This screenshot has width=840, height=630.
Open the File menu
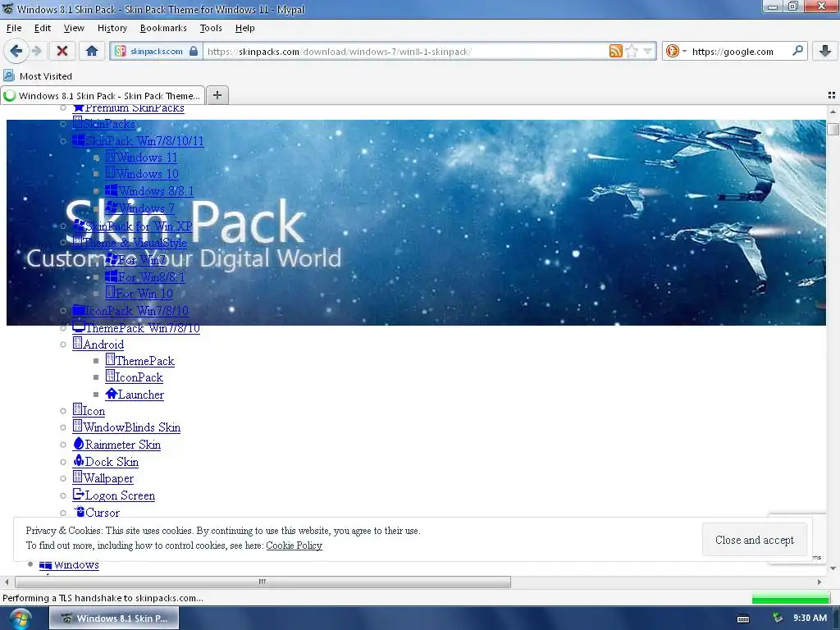14,28
